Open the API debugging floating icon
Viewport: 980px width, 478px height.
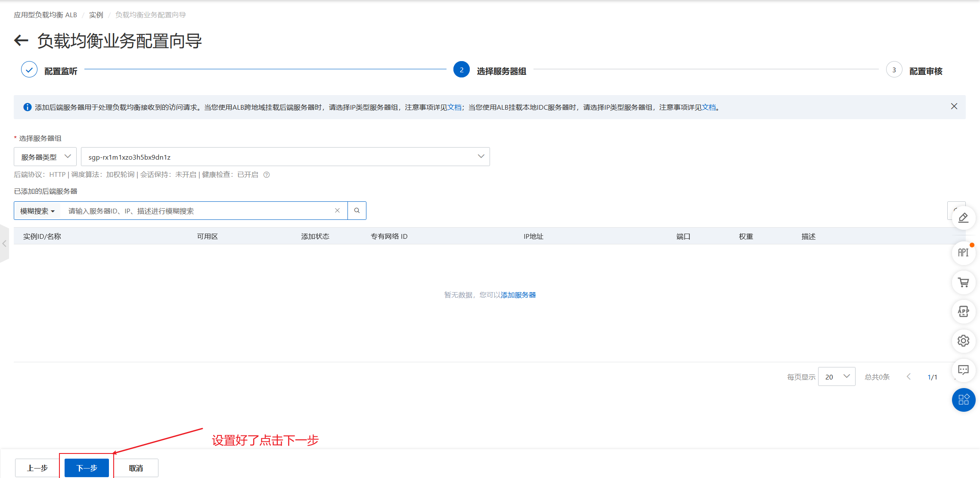(963, 253)
